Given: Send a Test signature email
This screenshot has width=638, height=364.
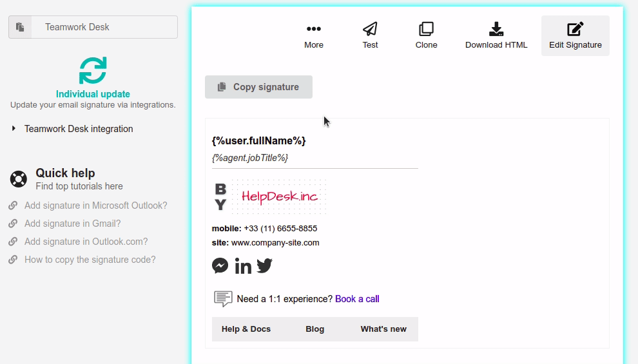Looking at the screenshot, I should (371, 35).
